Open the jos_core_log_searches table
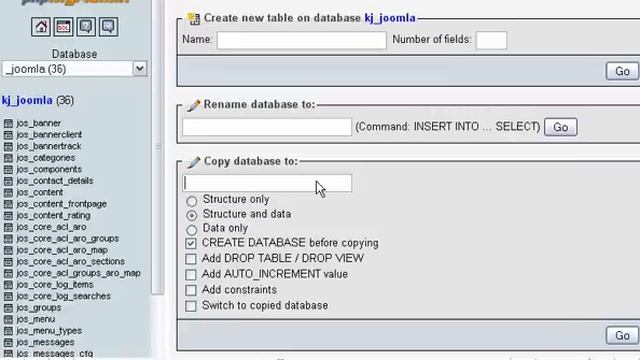This screenshot has height=360, width=640. pos(63,296)
